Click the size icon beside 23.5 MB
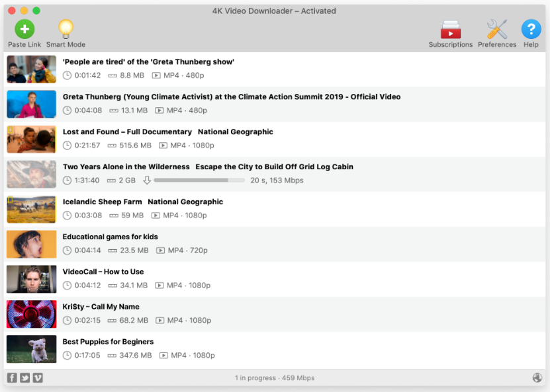The height and width of the screenshot is (392, 550). tap(113, 251)
